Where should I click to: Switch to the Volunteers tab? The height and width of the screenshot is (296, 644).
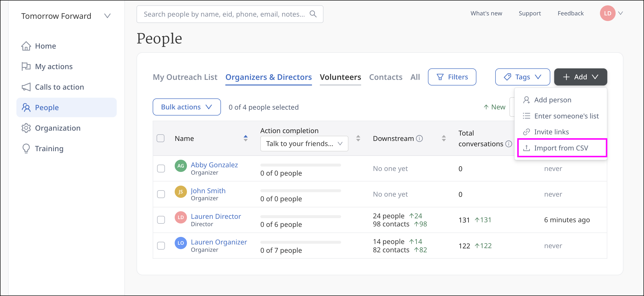[340, 77]
